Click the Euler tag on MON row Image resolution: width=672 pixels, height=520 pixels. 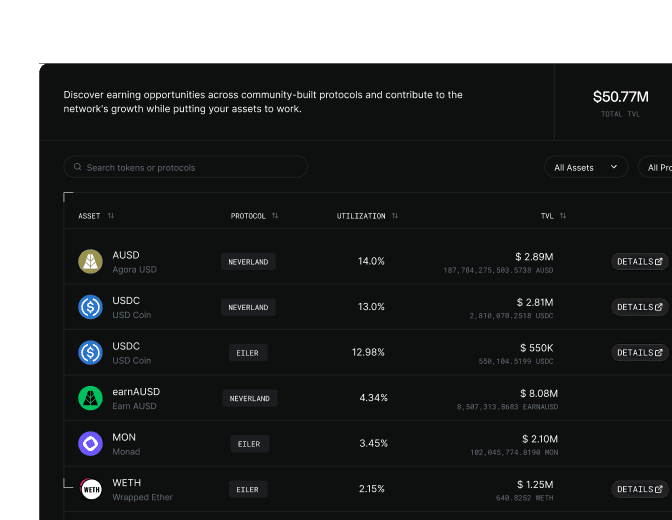tap(249, 444)
